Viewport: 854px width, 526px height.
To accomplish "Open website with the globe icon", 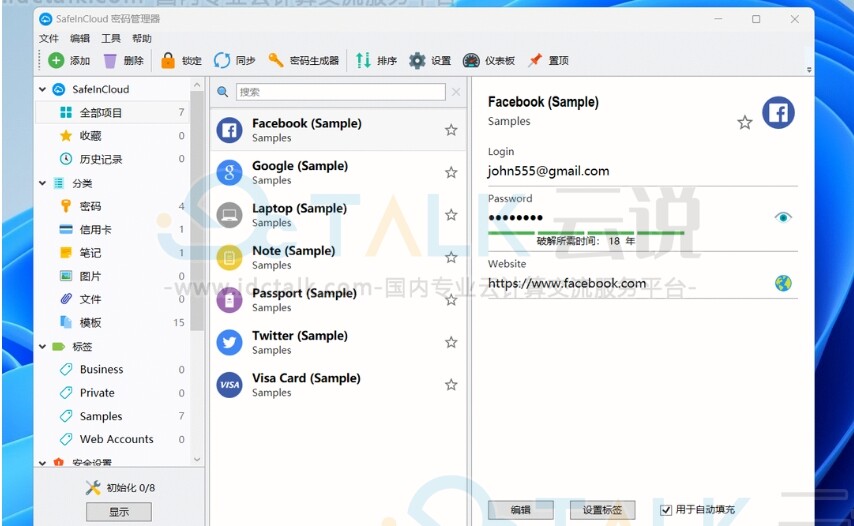I will [783, 283].
